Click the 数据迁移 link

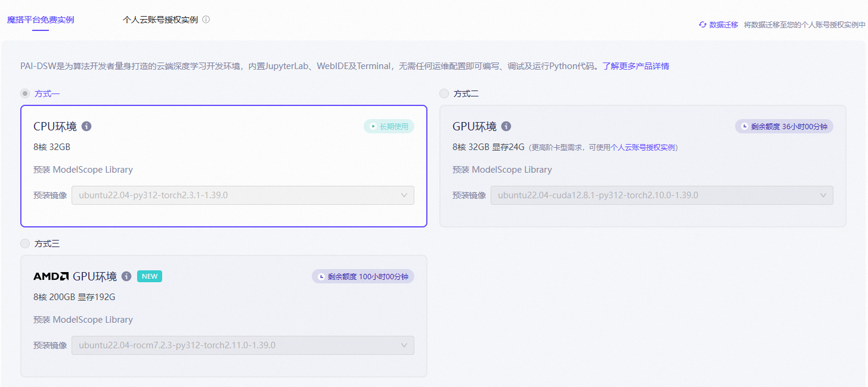tap(724, 25)
